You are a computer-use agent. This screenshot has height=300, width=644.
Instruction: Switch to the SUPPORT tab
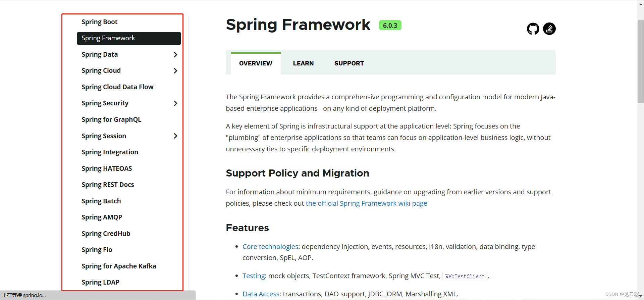point(349,63)
